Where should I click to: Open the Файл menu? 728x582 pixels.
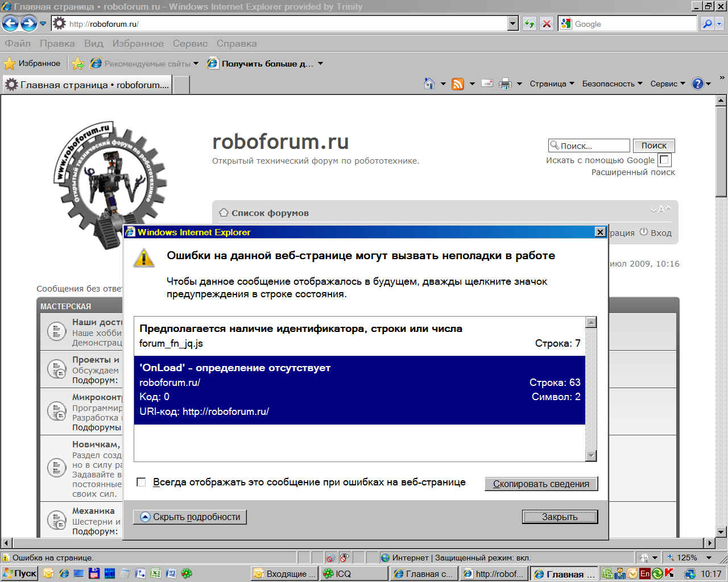(18, 43)
